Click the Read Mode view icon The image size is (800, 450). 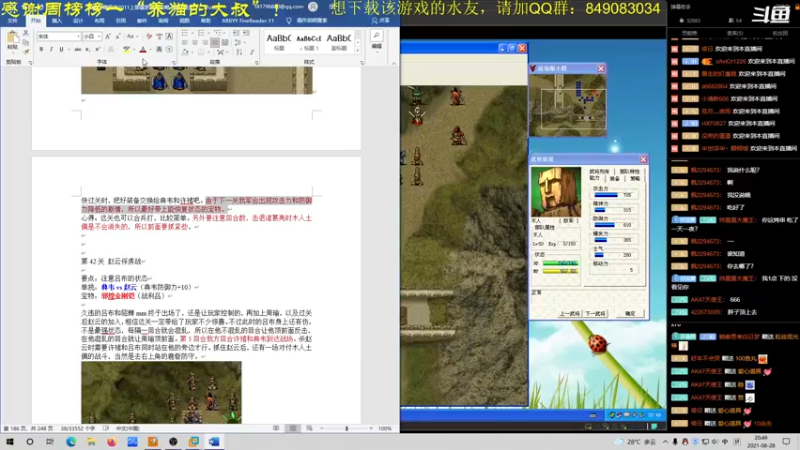[x=276, y=429]
